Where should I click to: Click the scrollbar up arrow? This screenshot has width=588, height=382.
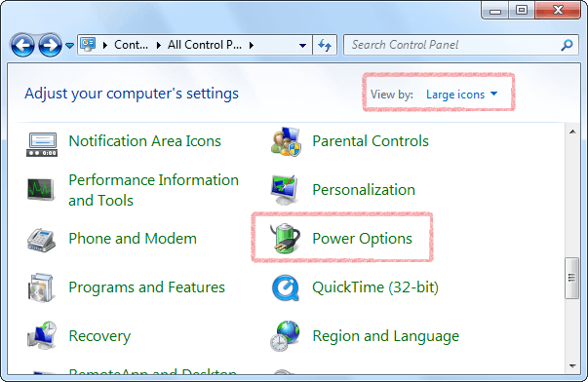click(572, 132)
